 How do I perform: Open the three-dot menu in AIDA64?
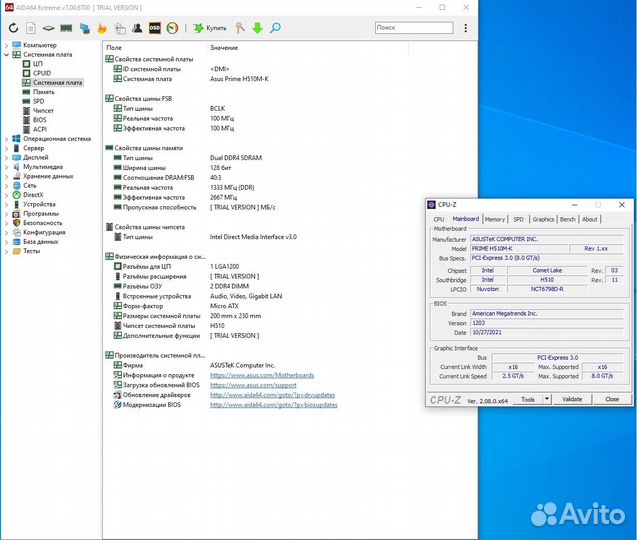[466, 28]
